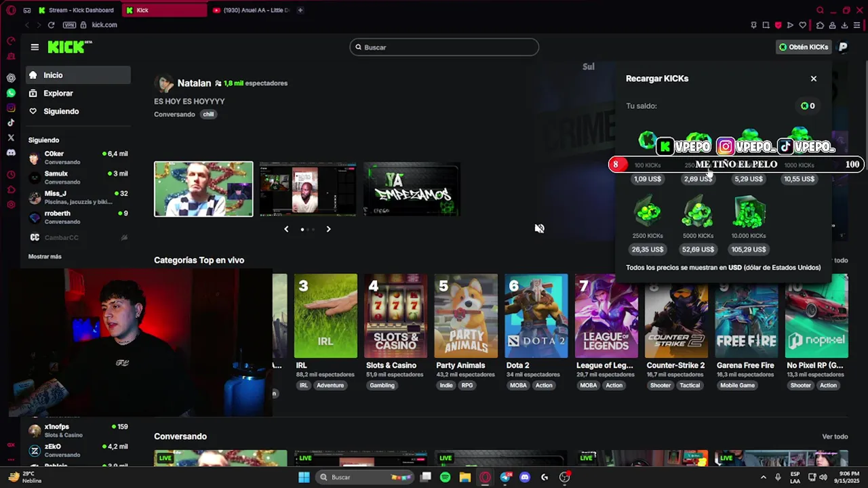Take a snapshot with the browser toolbar icon
Image resolution: width=868 pixels, height=488 pixels.
(766, 25)
